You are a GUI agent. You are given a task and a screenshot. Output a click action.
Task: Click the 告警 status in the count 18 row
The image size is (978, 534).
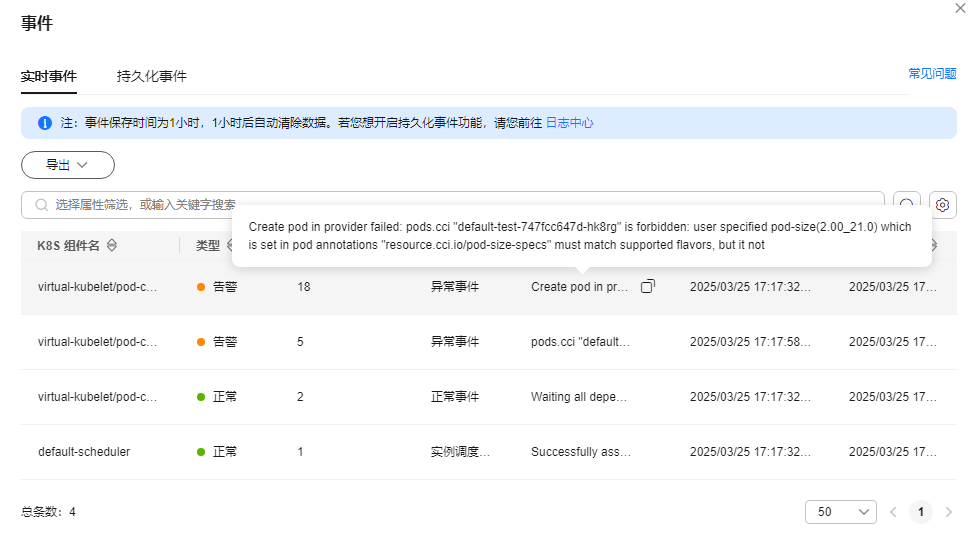pos(217,287)
